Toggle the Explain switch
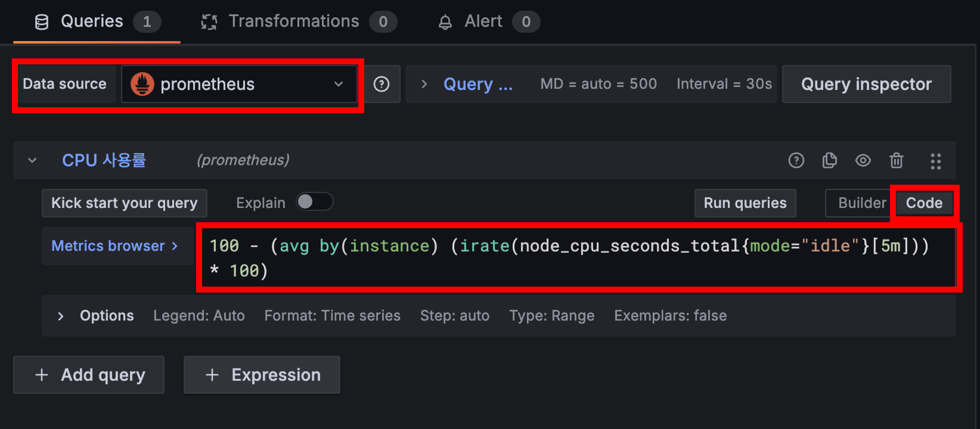 point(314,202)
